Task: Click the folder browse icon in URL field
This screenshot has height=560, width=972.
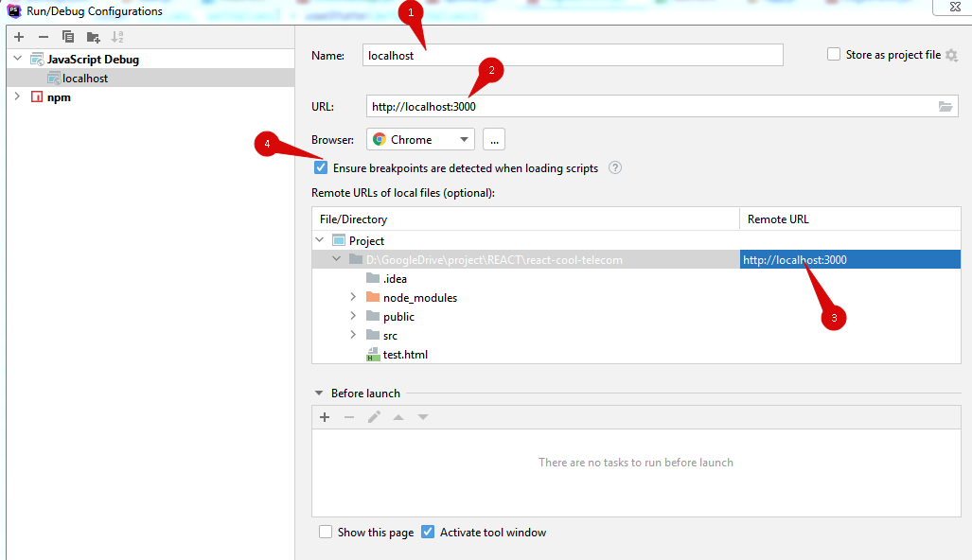Action: pyautogui.click(x=945, y=107)
